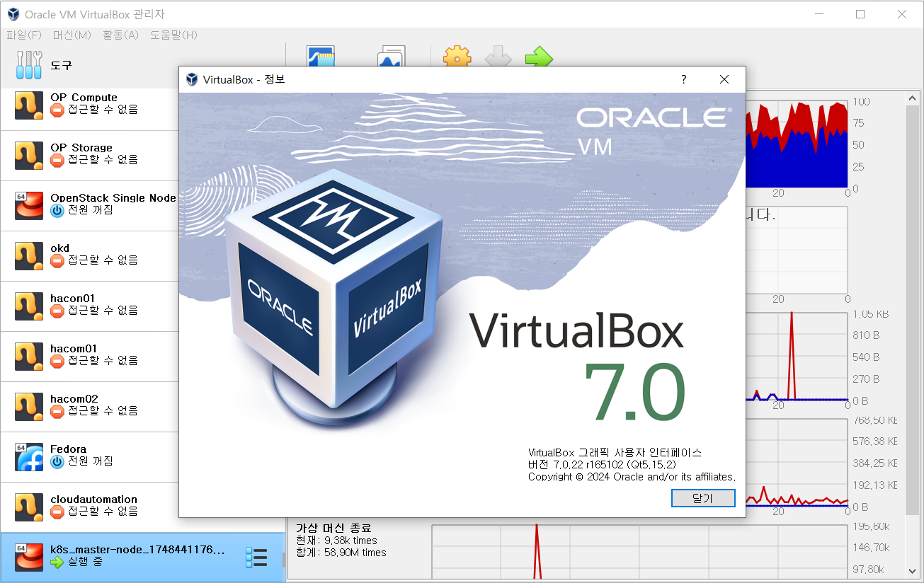Click the '접근할 수 없음' text under hacon01
The image size is (924, 583).
click(x=103, y=311)
